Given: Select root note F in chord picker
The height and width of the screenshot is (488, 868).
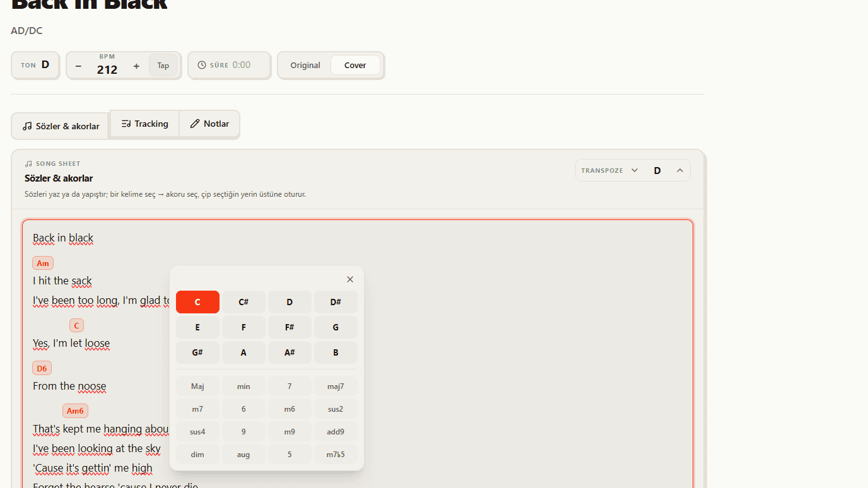Looking at the screenshot, I should point(243,327).
